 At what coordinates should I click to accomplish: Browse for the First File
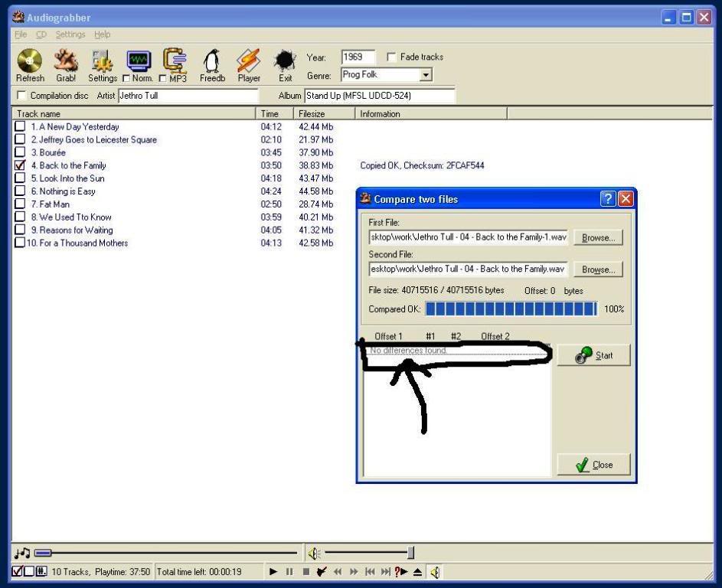(x=598, y=237)
